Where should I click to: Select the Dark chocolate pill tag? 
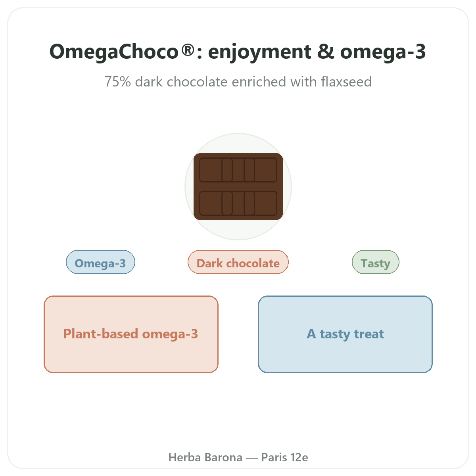[238, 262]
